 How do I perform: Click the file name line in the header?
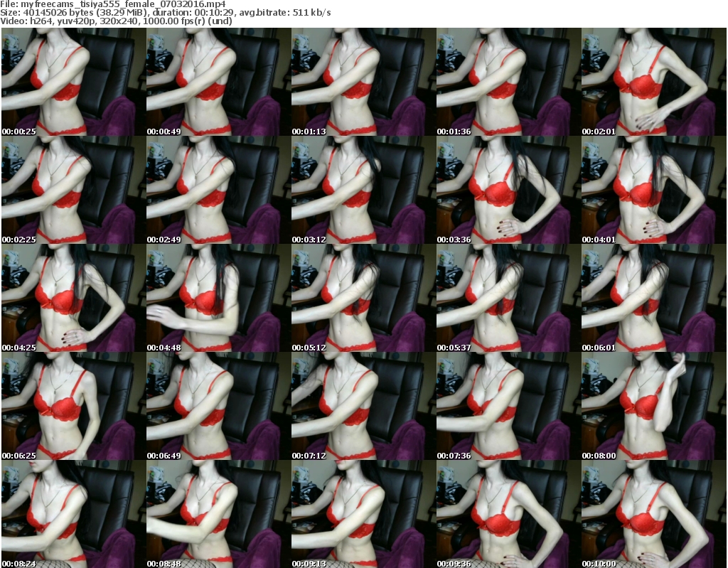(113, 4)
